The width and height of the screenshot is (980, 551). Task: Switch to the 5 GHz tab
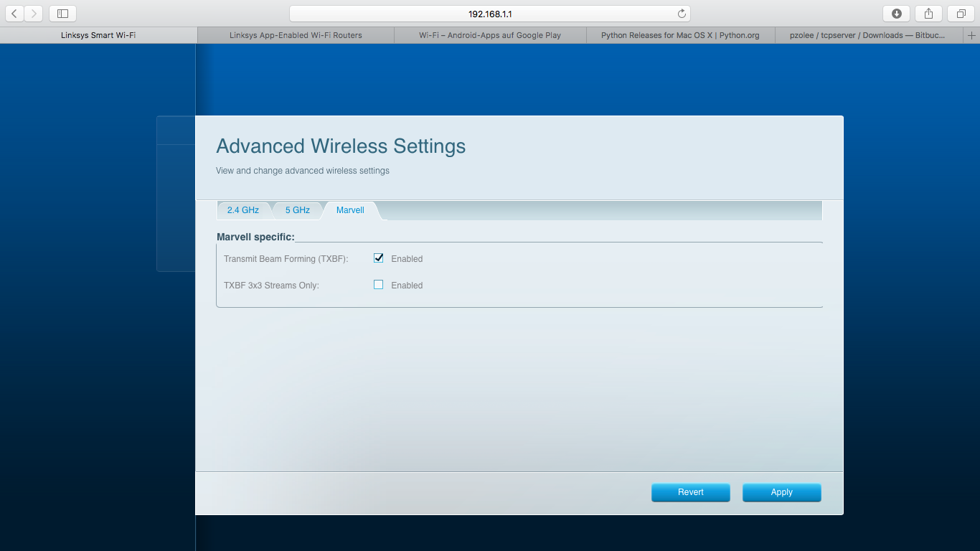click(297, 209)
